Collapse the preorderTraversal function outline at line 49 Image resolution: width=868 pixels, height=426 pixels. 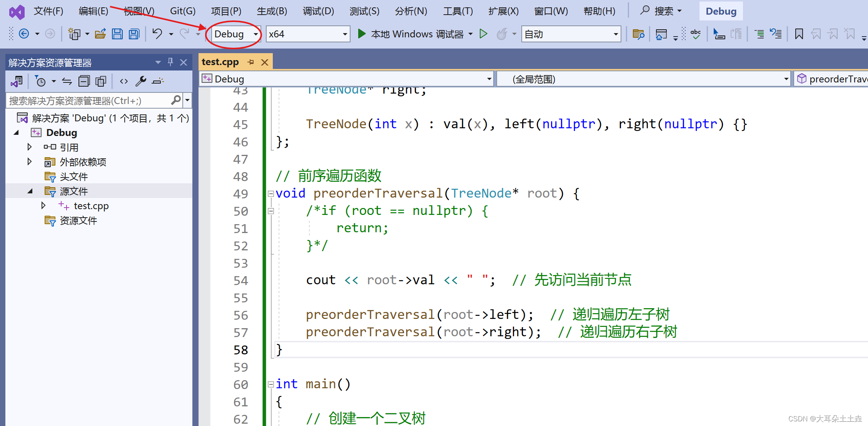[x=271, y=194]
